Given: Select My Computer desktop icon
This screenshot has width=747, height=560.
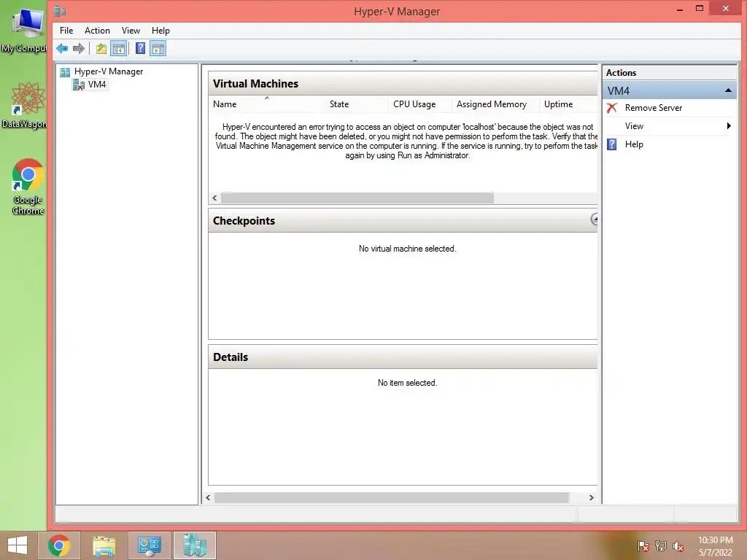Looking at the screenshot, I should pos(25,31).
